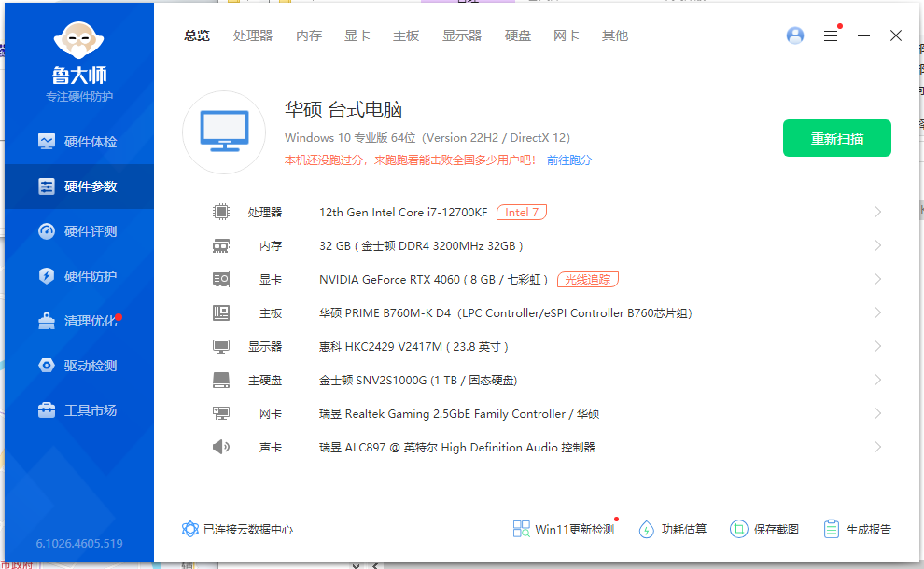The height and width of the screenshot is (569, 924).
Task: Switch to the 网卡 tab
Action: 567,36
